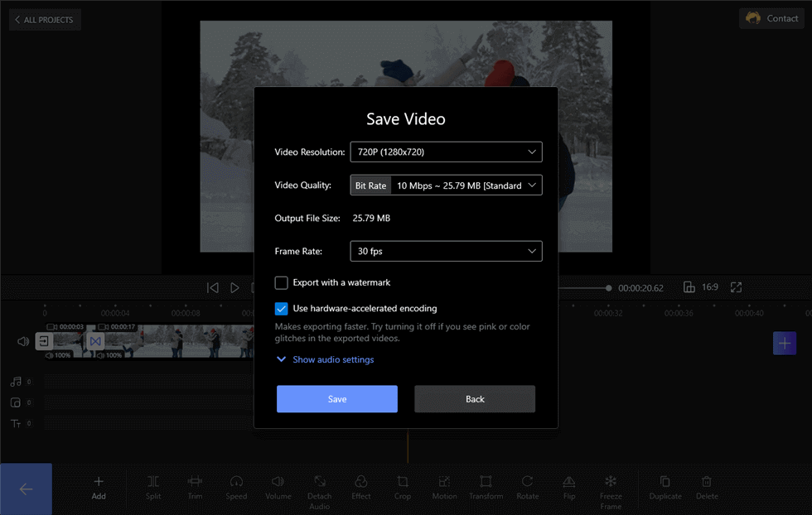812x515 pixels.
Task: Click the Crop tool icon
Action: point(403,482)
